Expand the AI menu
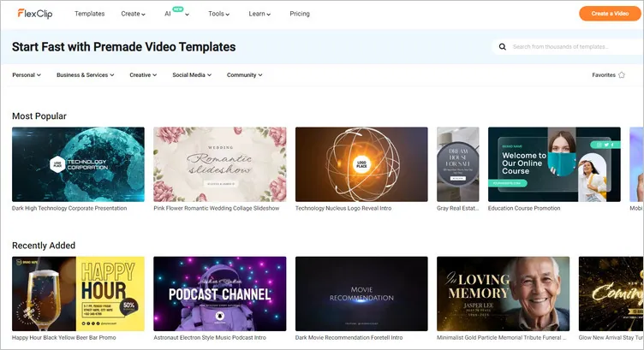 coord(176,14)
